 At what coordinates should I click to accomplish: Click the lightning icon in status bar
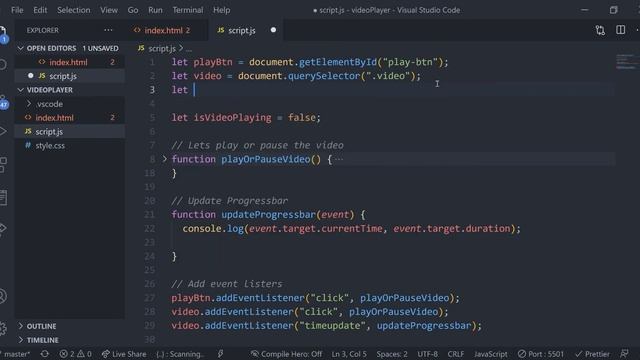220,353
